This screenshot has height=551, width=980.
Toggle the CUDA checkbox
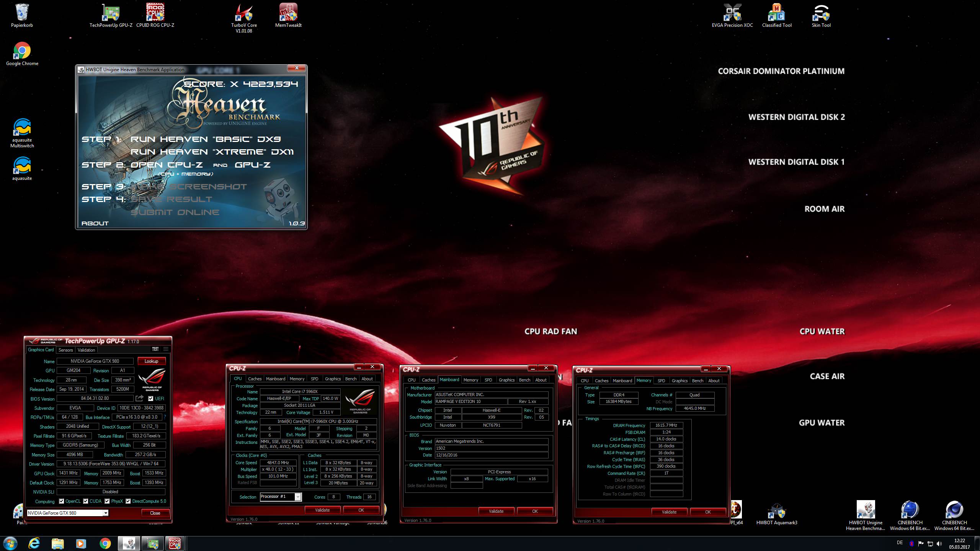(x=86, y=501)
